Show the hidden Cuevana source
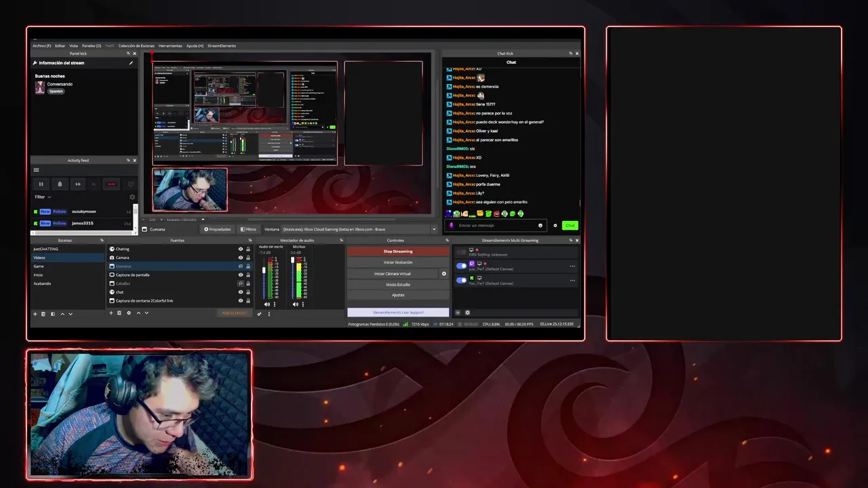Screen dimensions: 868x488 point(241,266)
